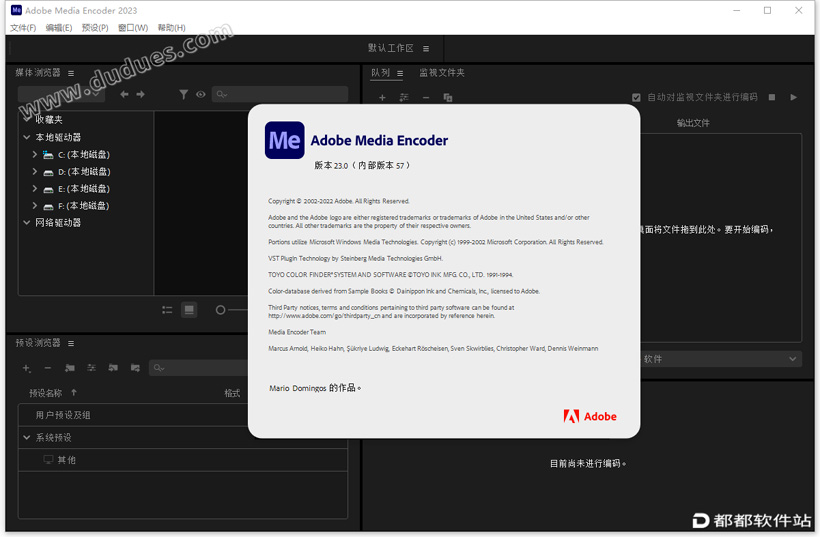Click the 其他 monitor icon in presets
This screenshot has width=820, height=537.
[48, 460]
